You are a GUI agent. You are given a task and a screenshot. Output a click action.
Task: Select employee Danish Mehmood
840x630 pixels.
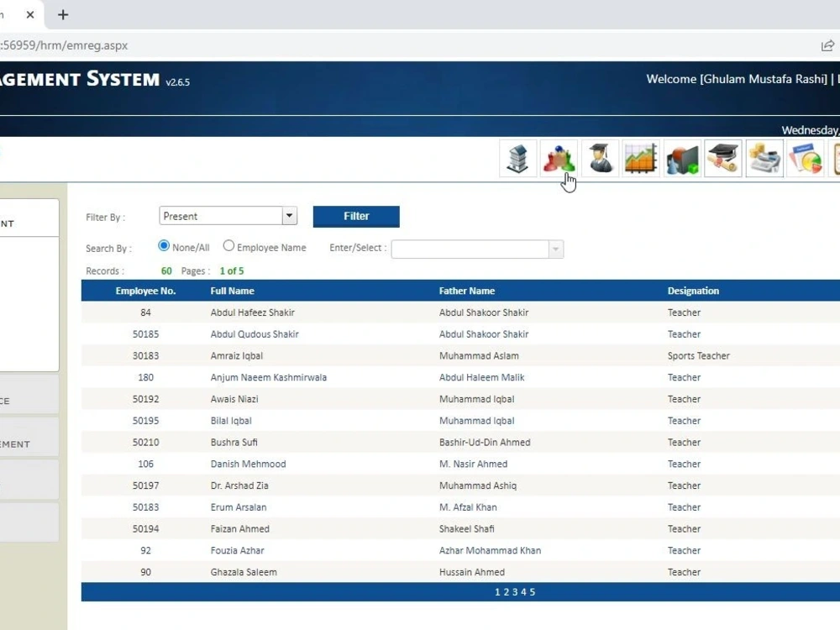coord(248,464)
